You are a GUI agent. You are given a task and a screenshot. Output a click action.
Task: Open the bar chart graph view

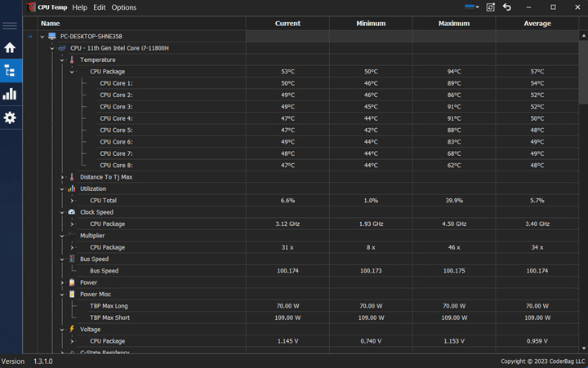[10, 94]
